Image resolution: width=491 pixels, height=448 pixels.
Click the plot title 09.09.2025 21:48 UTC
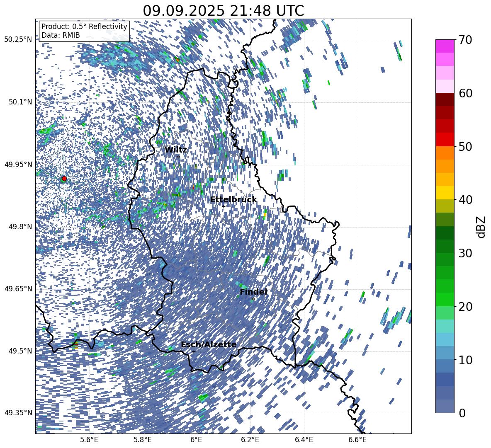point(223,11)
